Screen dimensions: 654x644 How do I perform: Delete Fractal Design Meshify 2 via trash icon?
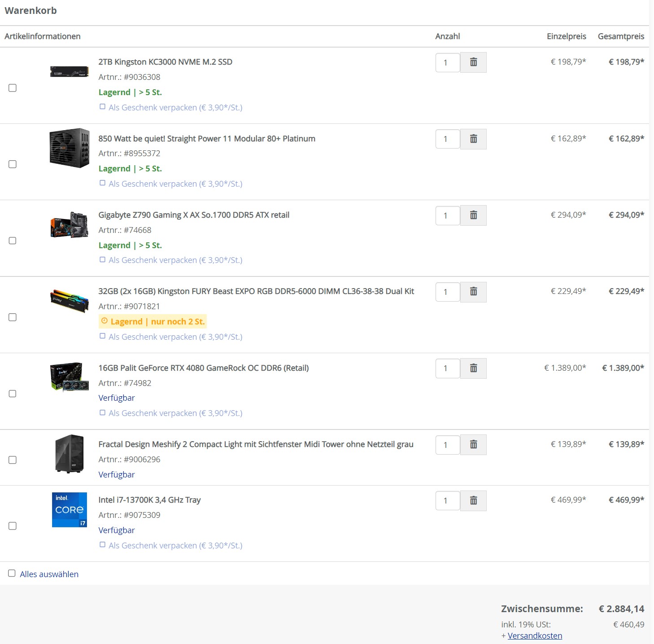pyautogui.click(x=473, y=445)
